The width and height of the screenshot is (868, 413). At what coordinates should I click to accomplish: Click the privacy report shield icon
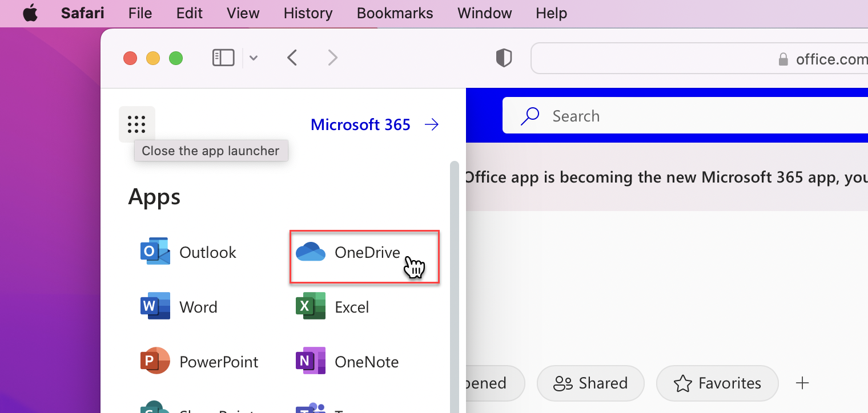[x=504, y=58]
